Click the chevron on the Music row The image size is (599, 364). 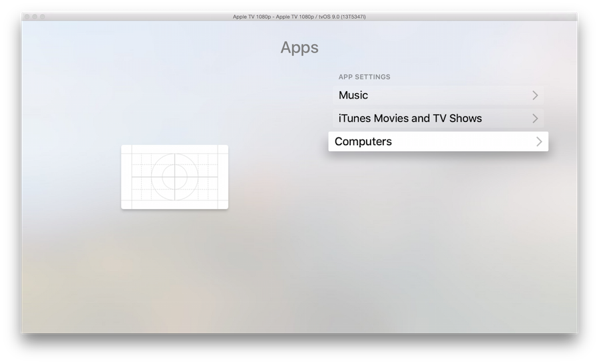point(535,95)
